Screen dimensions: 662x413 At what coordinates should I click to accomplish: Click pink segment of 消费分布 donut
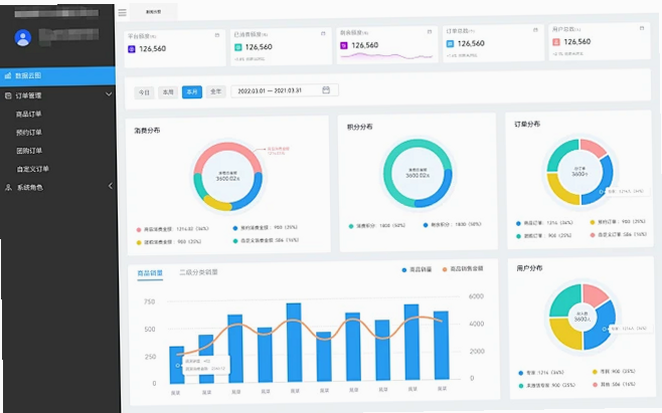tap(228, 149)
